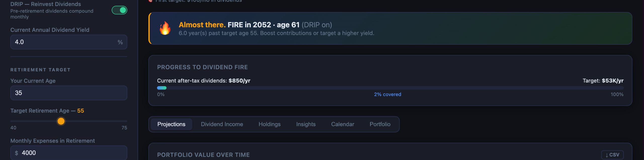The width and height of the screenshot is (644, 160).
Task: Click the Almost there FIRE banner heading
Action: (255, 25)
